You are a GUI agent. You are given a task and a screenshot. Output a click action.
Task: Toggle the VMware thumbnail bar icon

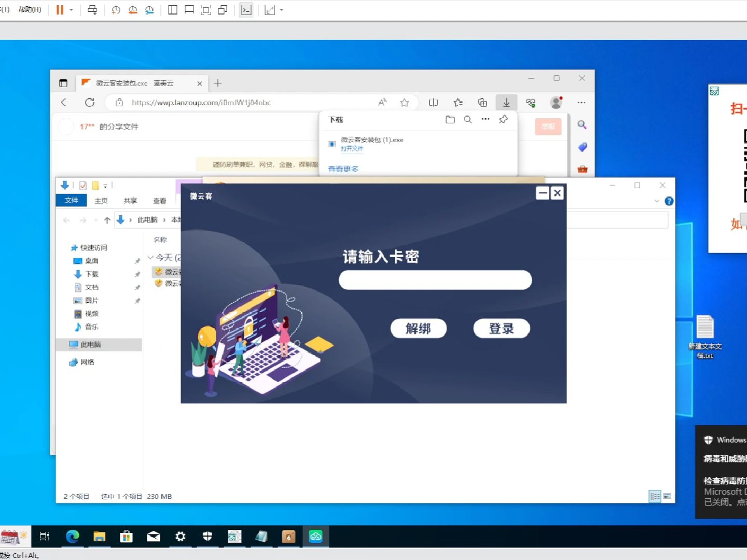[x=189, y=10]
